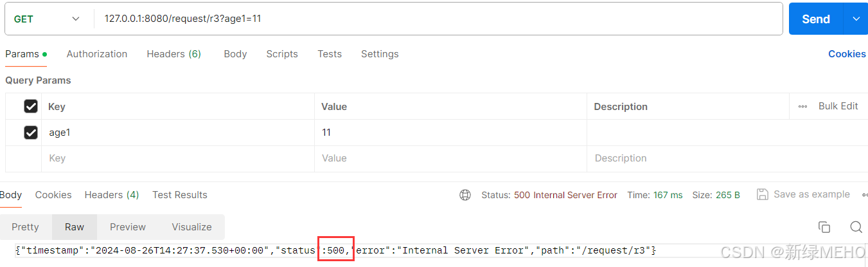Open the request Body tab
868x267 pixels.
click(x=235, y=54)
